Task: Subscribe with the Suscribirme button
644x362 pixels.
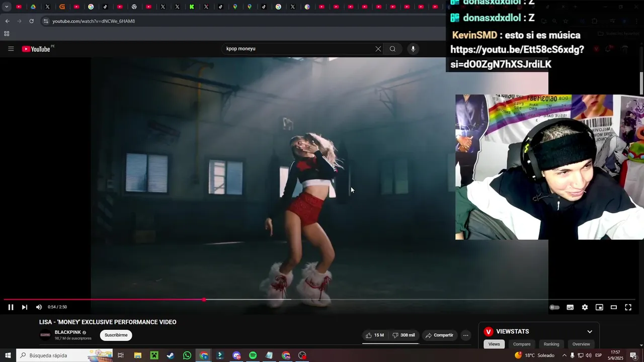Action: click(x=116, y=335)
